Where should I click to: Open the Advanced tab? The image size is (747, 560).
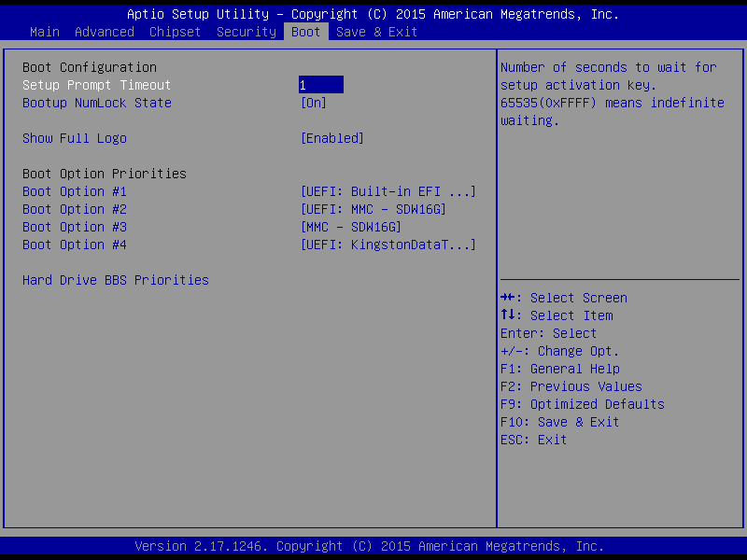tap(105, 32)
